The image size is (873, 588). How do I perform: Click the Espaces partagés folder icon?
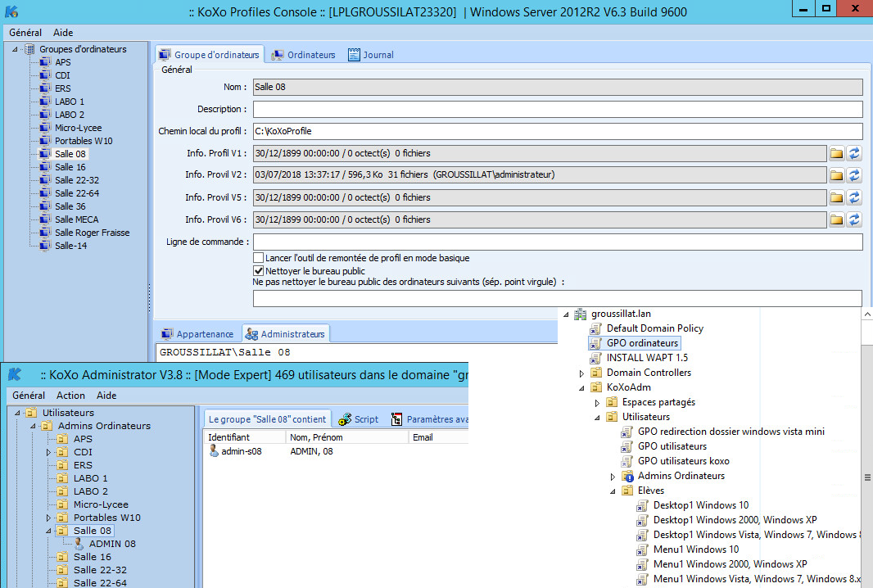(611, 402)
